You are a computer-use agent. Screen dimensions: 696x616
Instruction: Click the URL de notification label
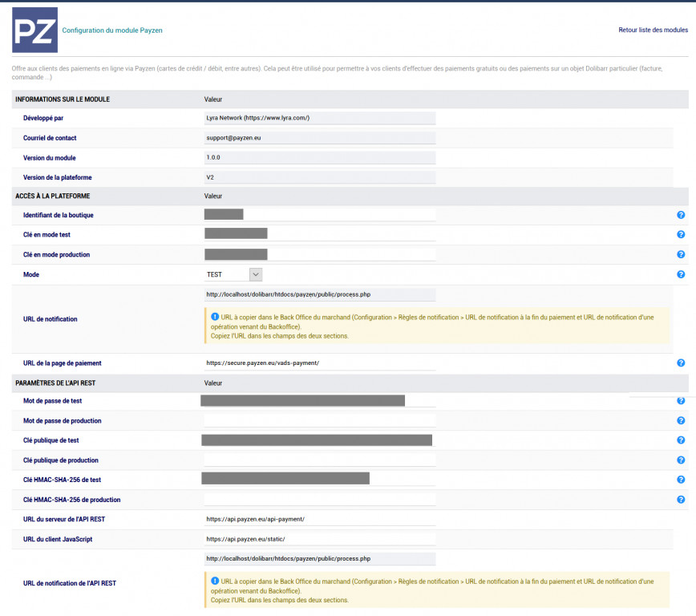pyautogui.click(x=51, y=319)
